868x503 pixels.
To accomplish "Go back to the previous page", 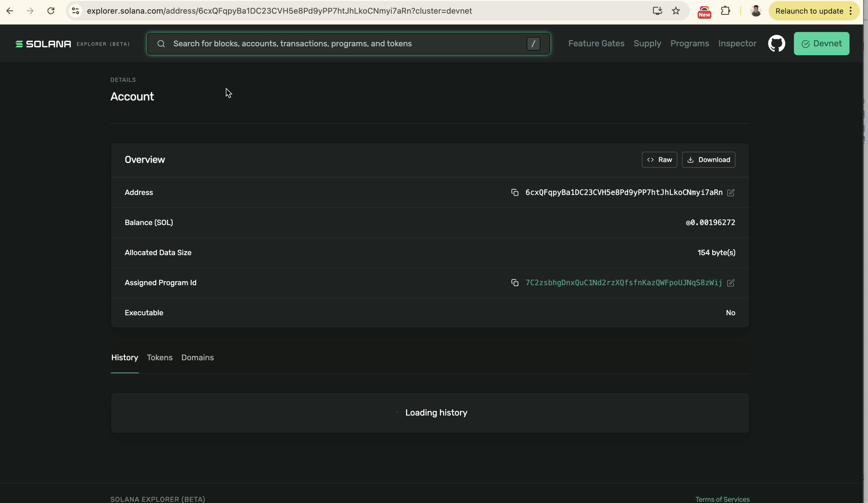I will (10, 11).
